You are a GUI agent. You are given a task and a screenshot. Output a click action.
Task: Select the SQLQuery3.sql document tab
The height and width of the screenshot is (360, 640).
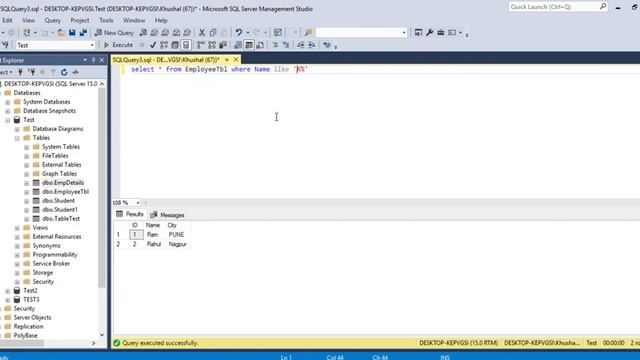click(x=166, y=60)
